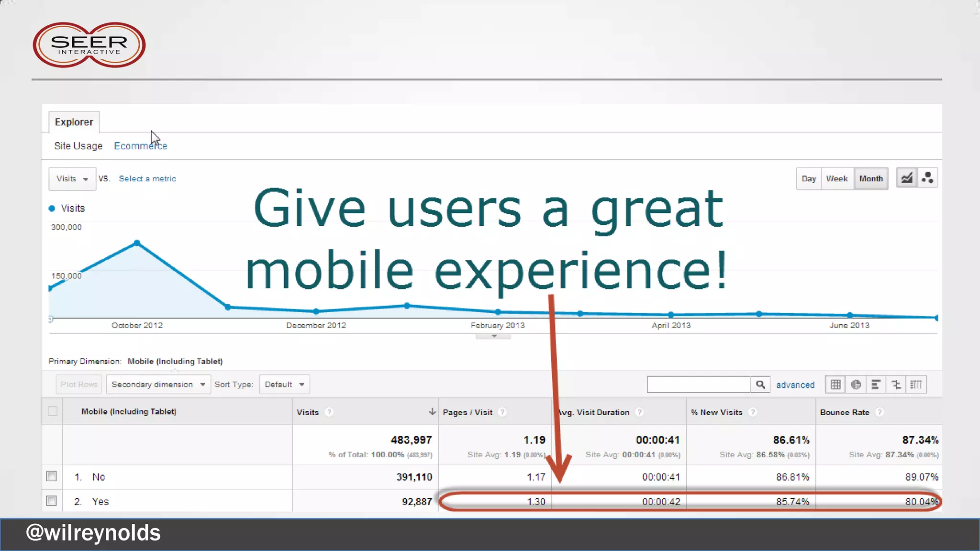The image size is (980, 551).
Task: Click the advanced filter link
Action: click(795, 385)
